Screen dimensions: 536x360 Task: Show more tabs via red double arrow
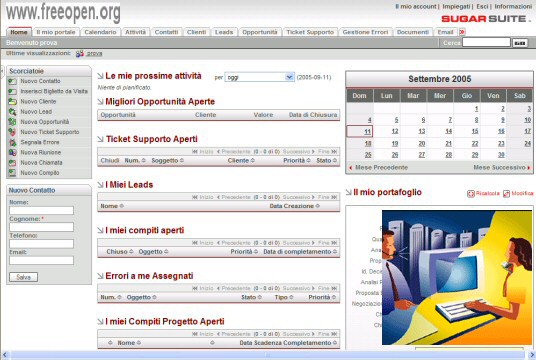pos(462,32)
